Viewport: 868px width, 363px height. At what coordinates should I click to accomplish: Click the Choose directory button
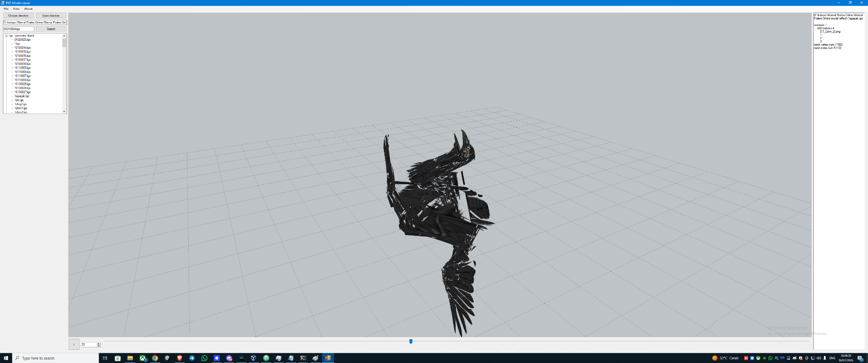pos(19,16)
